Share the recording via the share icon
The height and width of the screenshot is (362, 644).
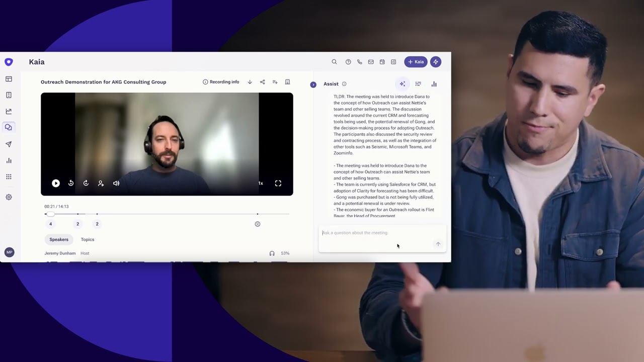click(x=262, y=82)
